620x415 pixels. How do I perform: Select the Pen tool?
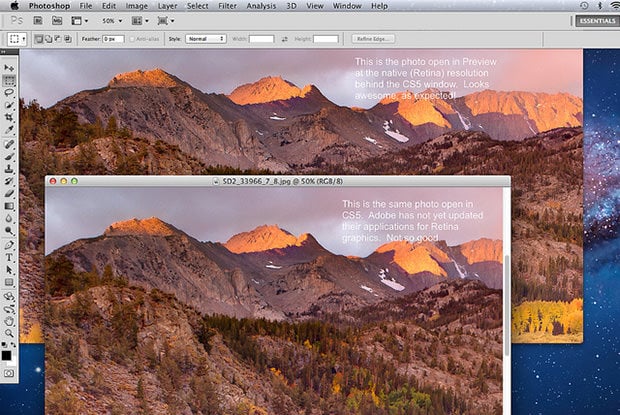[x=9, y=245]
